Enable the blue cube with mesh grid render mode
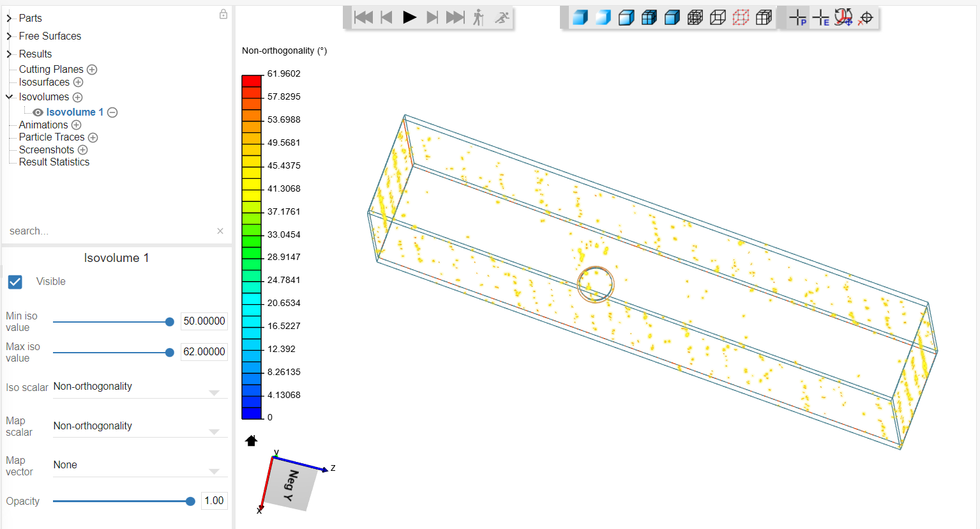This screenshot has width=980, height=529. (649, 17)
